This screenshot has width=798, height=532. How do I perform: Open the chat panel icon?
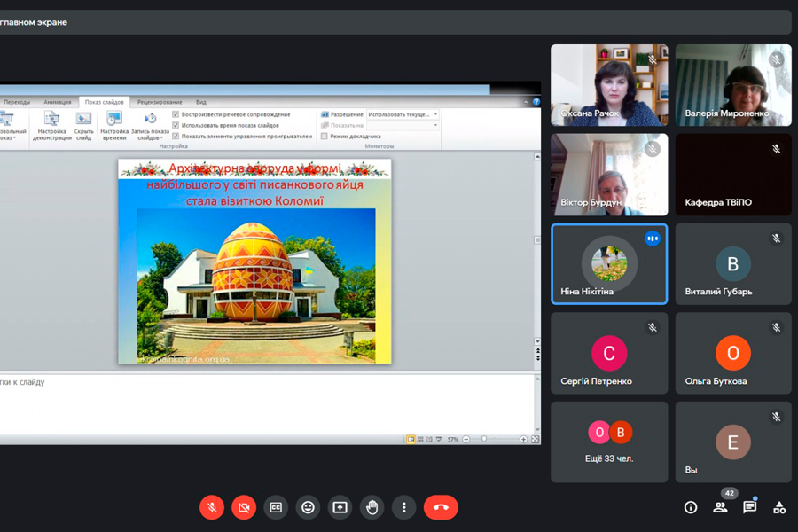(x=749, y=507)
